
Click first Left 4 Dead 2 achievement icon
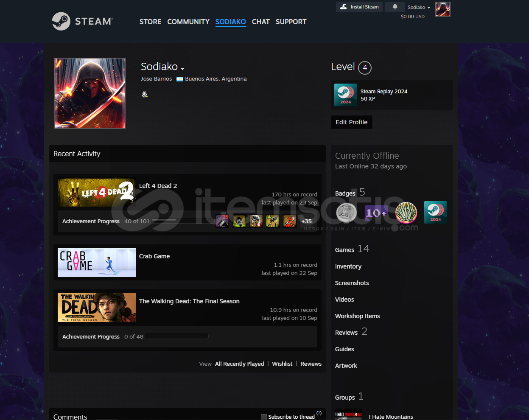coord(222,221)
